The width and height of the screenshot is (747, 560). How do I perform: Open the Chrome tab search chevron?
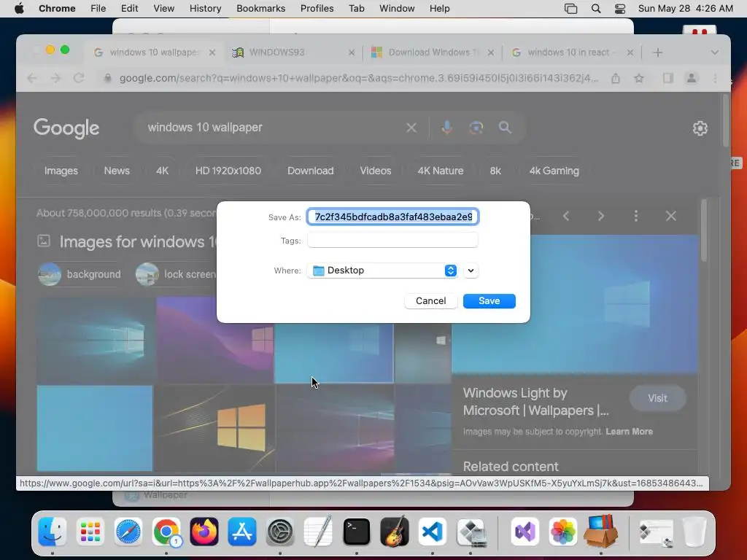[x=714, y=52]
